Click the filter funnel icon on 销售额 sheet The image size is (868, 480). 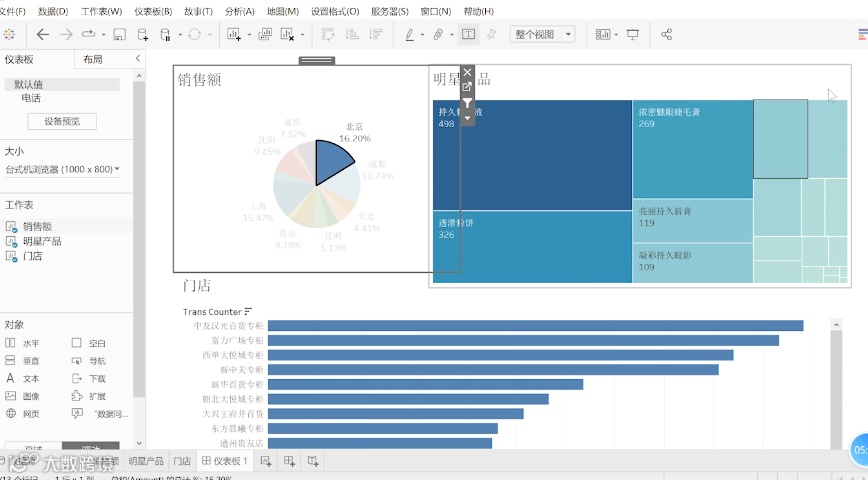467,102
